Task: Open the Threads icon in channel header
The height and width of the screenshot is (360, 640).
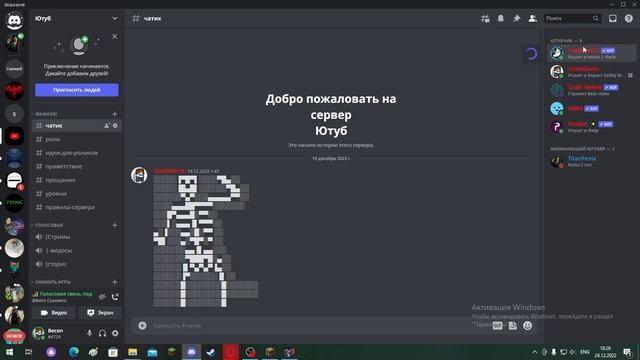Action: point(485,18)
